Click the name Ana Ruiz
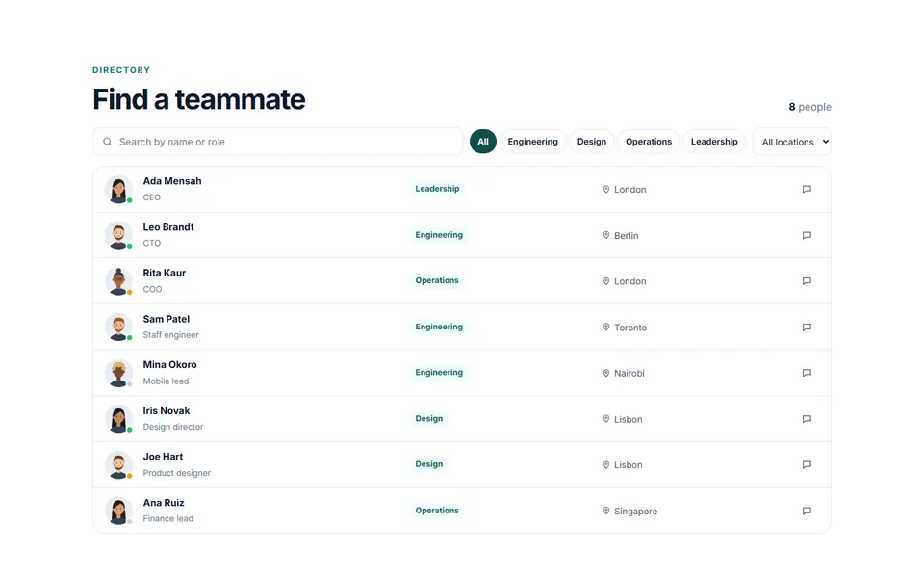The image size is (924, 578). pos(164,503)
